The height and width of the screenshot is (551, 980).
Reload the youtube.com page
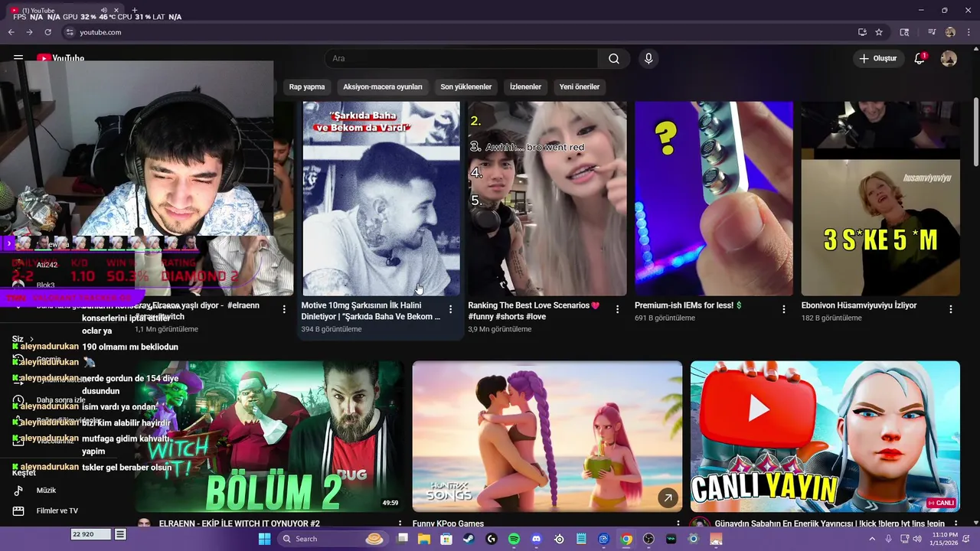click(x=47, y=32)
